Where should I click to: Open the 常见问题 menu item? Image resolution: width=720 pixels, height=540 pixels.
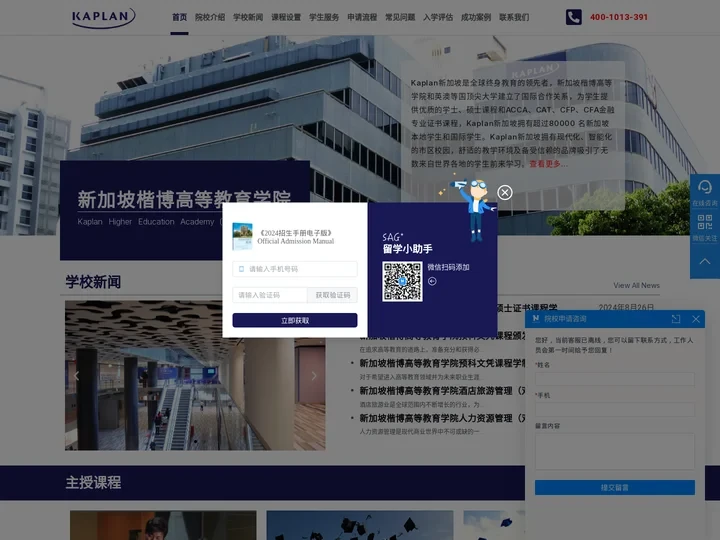[x=400, y=17]
